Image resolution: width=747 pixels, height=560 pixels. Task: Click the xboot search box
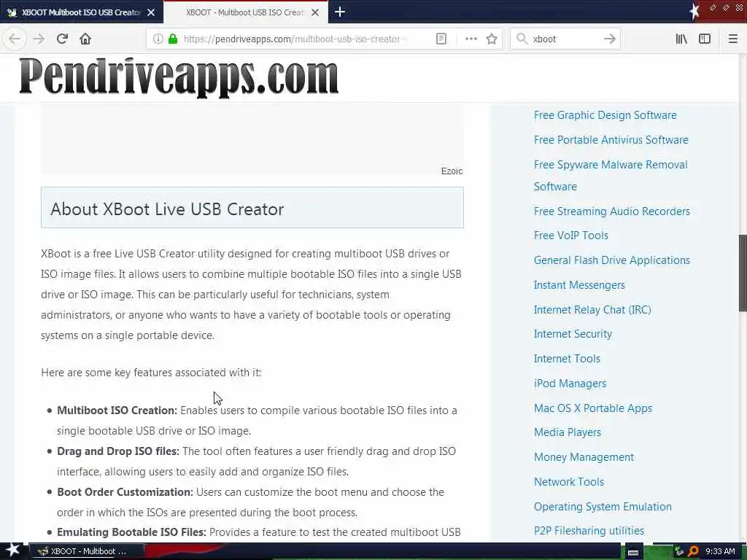565,39
